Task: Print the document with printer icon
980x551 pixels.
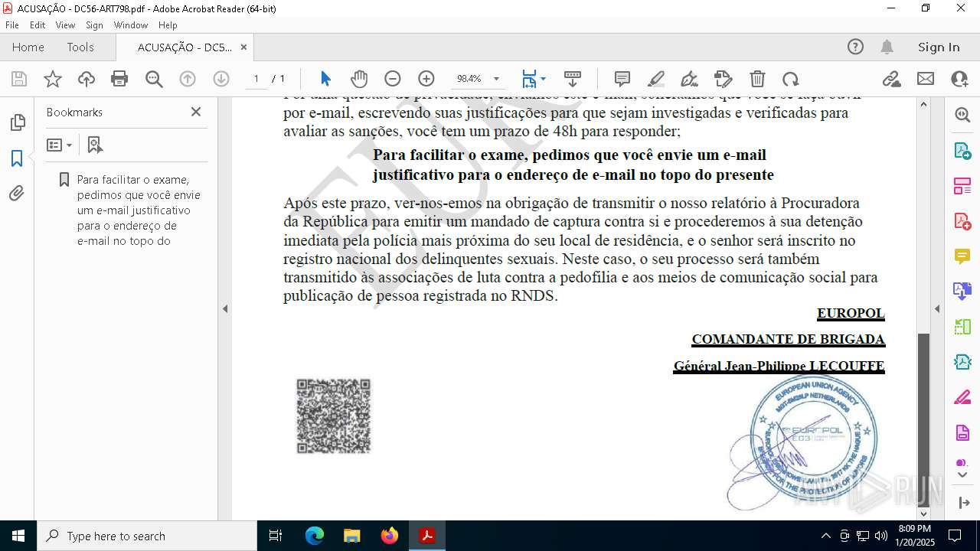Action: [x=119, y=79]
